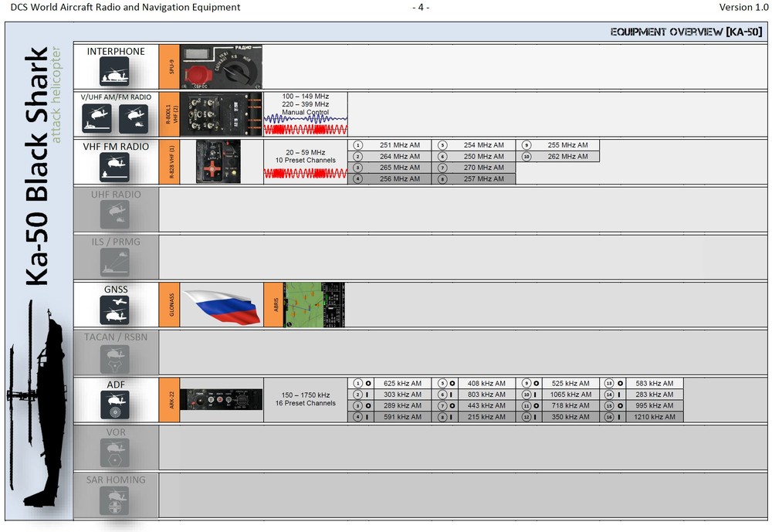Click ADF channel 10 marker beside 1065 kHz
Image resolution: width=772 pixels, height=532 pixels.
[x=527, y=395]
